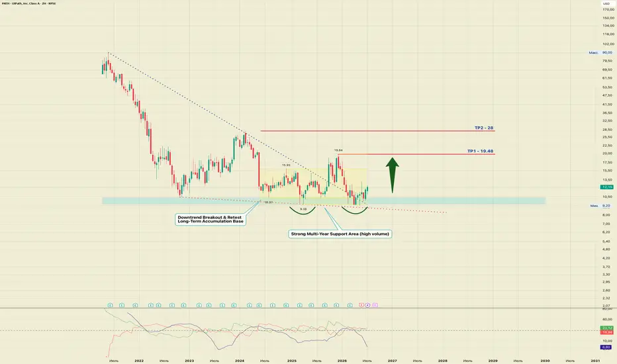Open the USD currency selector
617x364 pixels.
[x=606, y=3]
